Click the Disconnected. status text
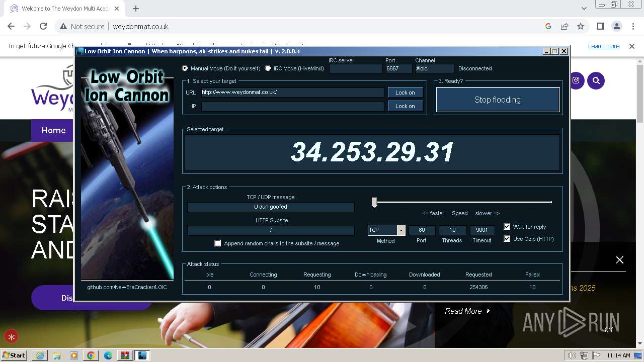Viewport: 644px width, 362px height. click(x=475, y=68)
